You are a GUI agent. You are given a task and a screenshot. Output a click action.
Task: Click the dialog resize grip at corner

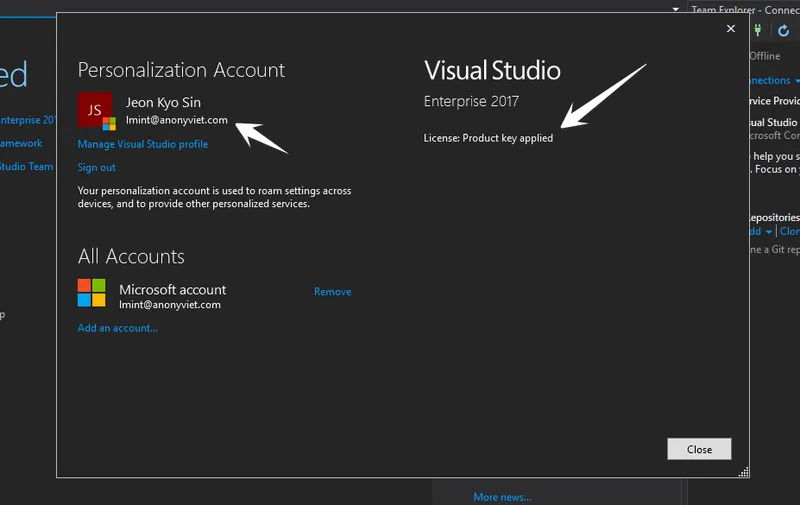744,472
